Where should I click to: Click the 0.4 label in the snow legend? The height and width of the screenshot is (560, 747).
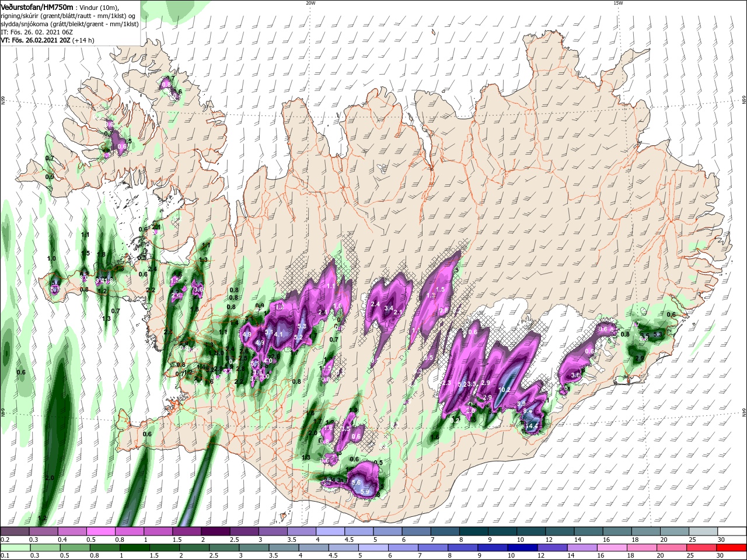[62, 540]
